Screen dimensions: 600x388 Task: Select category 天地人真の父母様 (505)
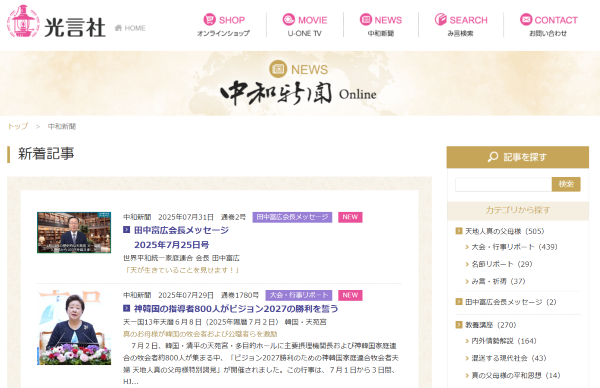point(504,231)
